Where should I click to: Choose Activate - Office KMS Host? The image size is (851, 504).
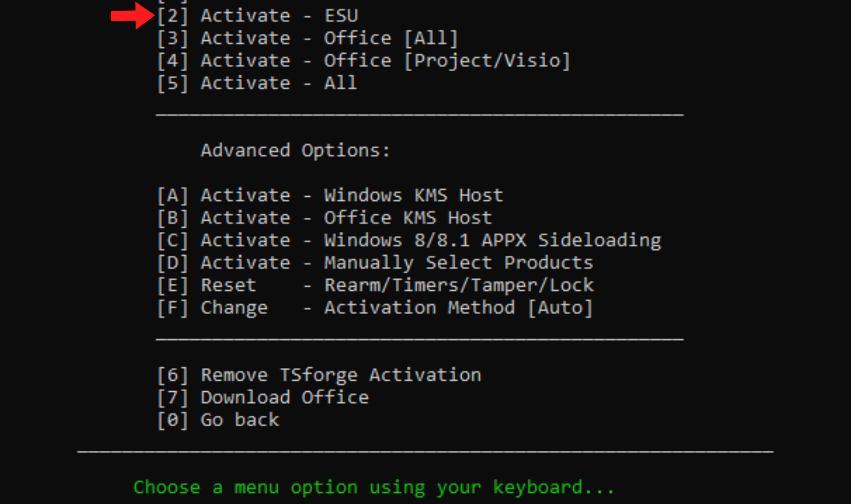[x=324, y=218]
